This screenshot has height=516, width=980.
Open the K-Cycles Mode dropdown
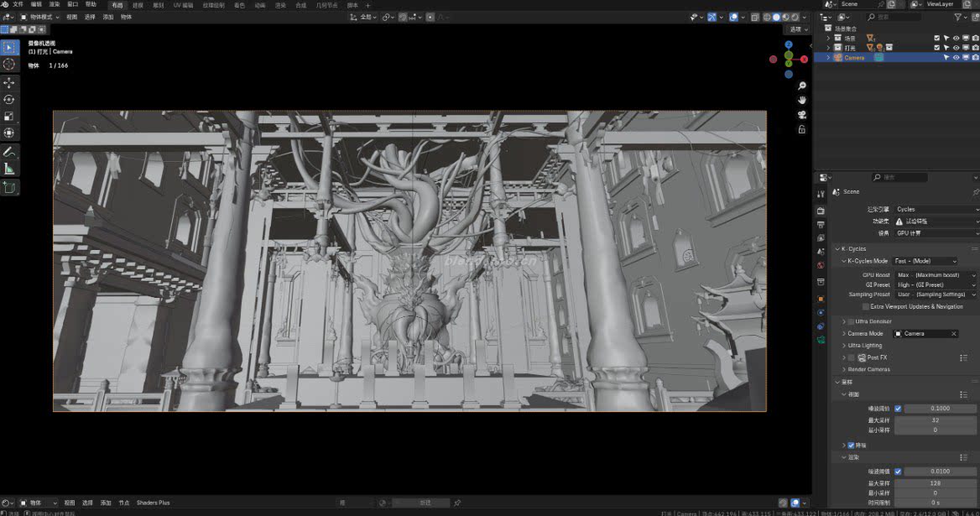coord(925,261)
